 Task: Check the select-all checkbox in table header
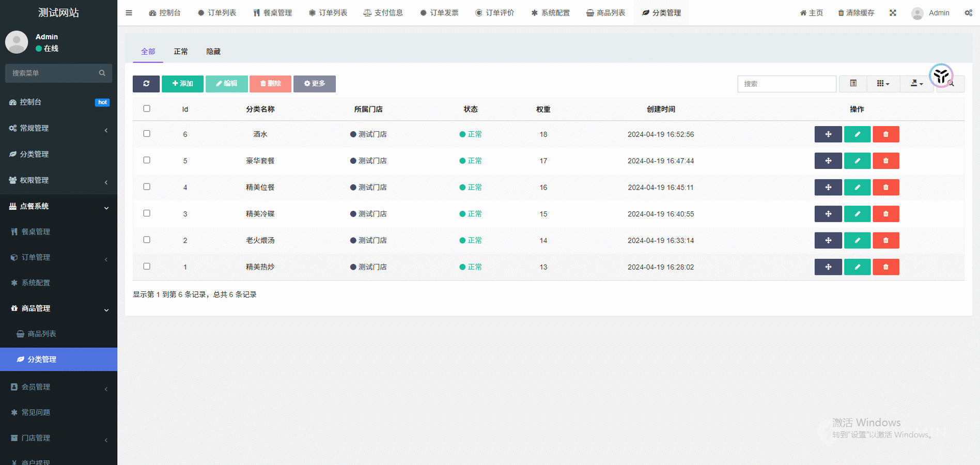pyautogui.click(x=147, y=109)
